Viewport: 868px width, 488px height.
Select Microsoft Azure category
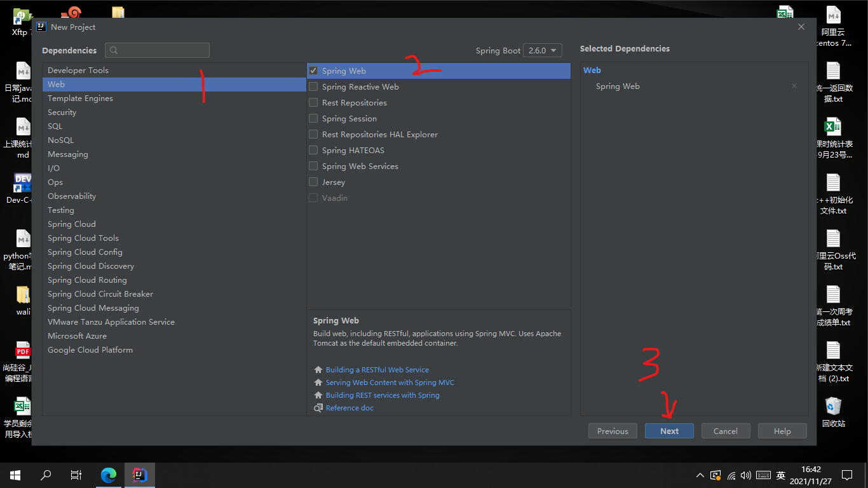point(174,335)
